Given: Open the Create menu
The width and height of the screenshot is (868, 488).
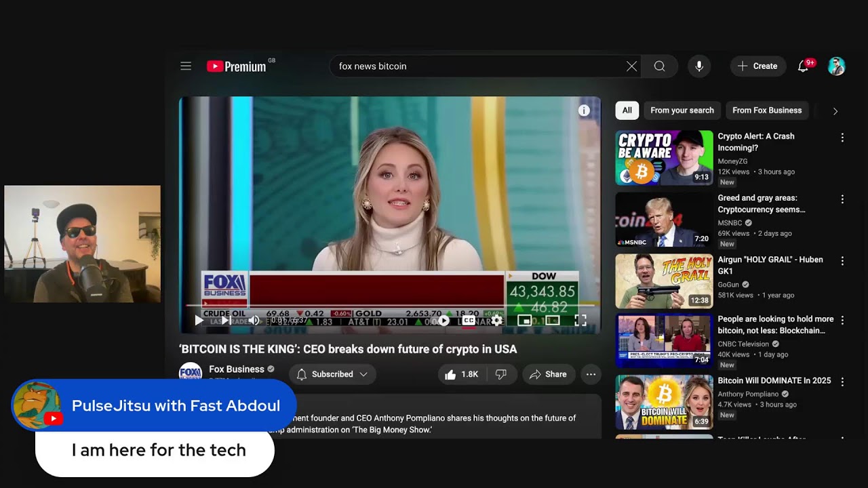Looking at the screenshot, I should 758,66.
